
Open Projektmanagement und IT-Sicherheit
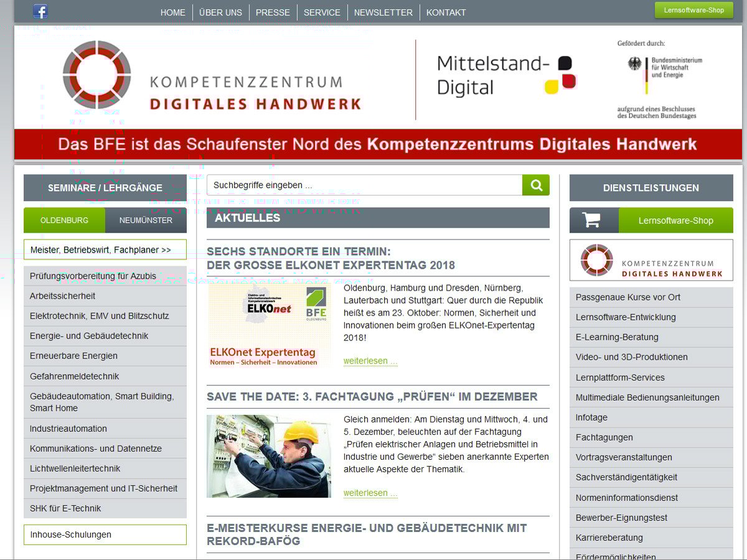(105, 488)
